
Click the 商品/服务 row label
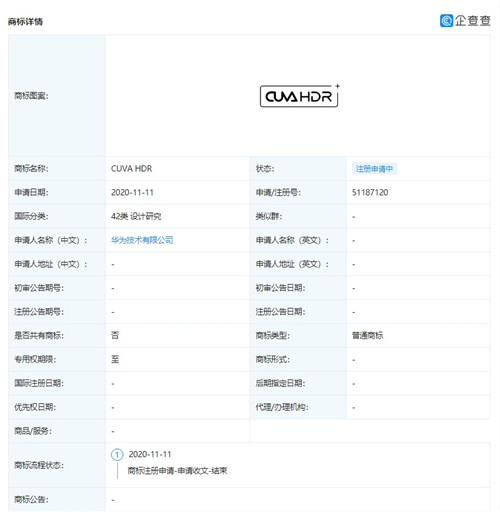click(x=33, y=431)
